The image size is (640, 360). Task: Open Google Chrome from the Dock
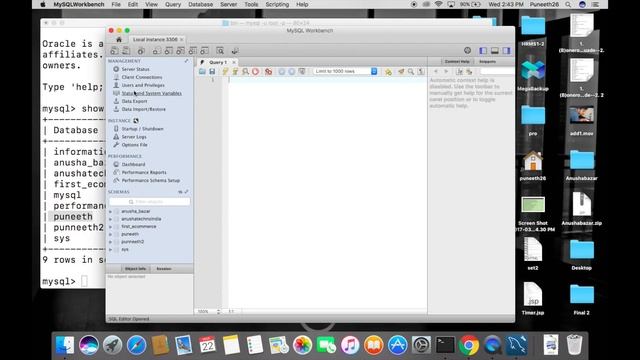click(469, 345)
